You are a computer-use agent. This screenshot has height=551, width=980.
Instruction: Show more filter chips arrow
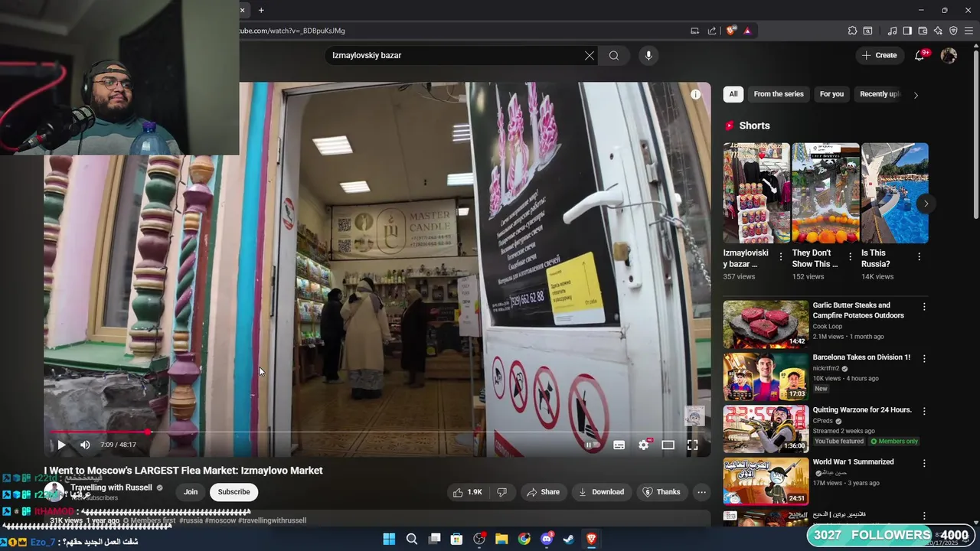tap(916, 95)
